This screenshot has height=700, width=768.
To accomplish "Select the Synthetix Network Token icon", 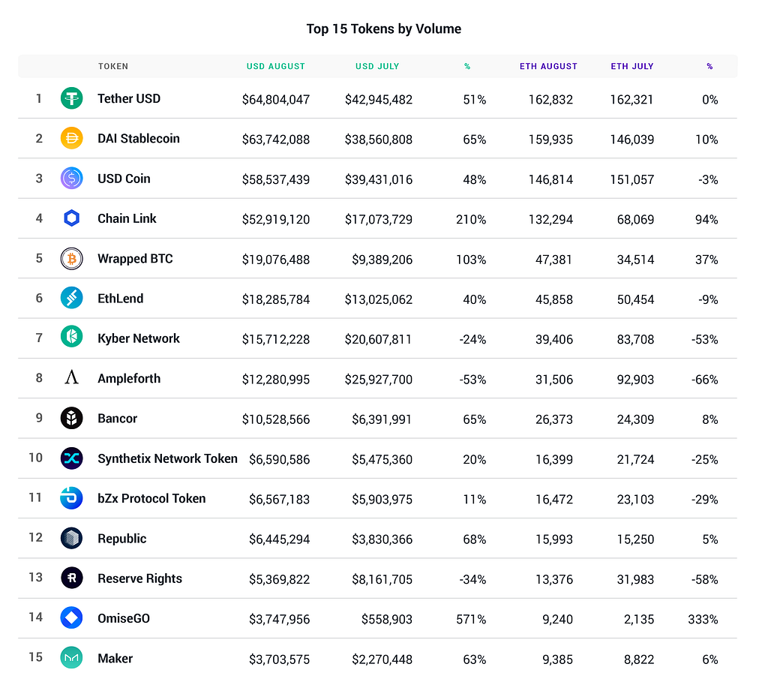I will pos(72,458).
